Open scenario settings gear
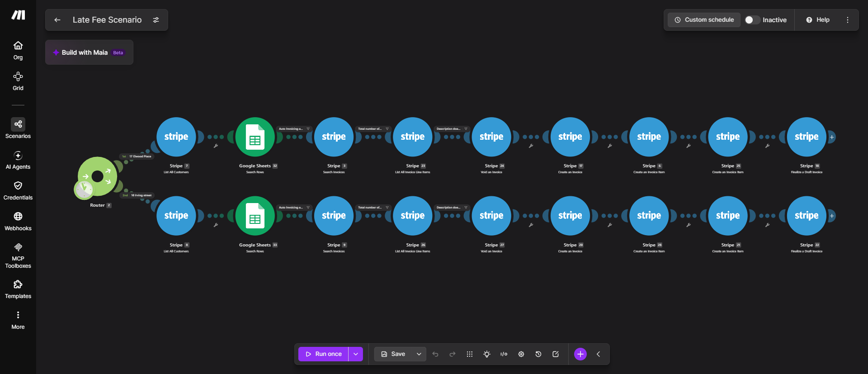This screenshot has width=868, height=374. (x=521, y=354)
